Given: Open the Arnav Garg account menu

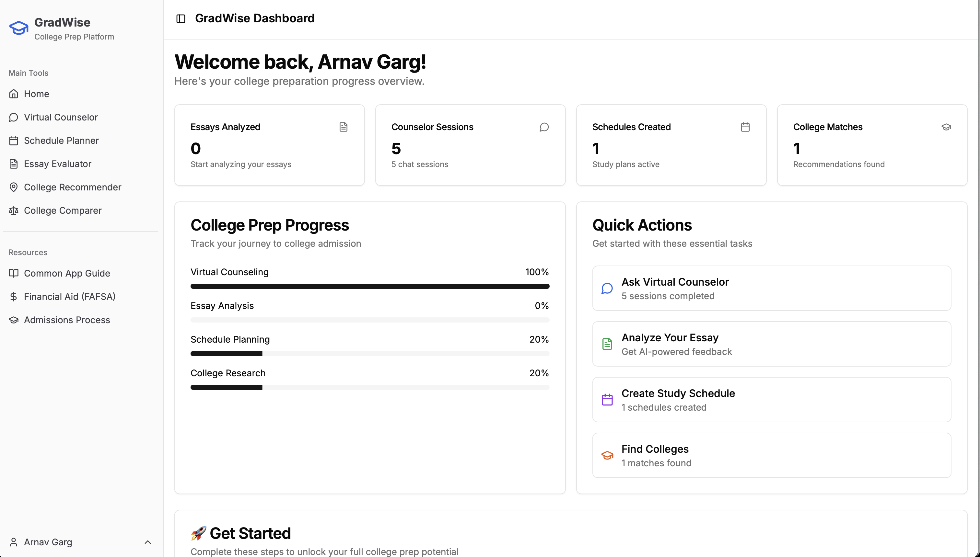Looking at the screenshot, I should tap(48, 542).
